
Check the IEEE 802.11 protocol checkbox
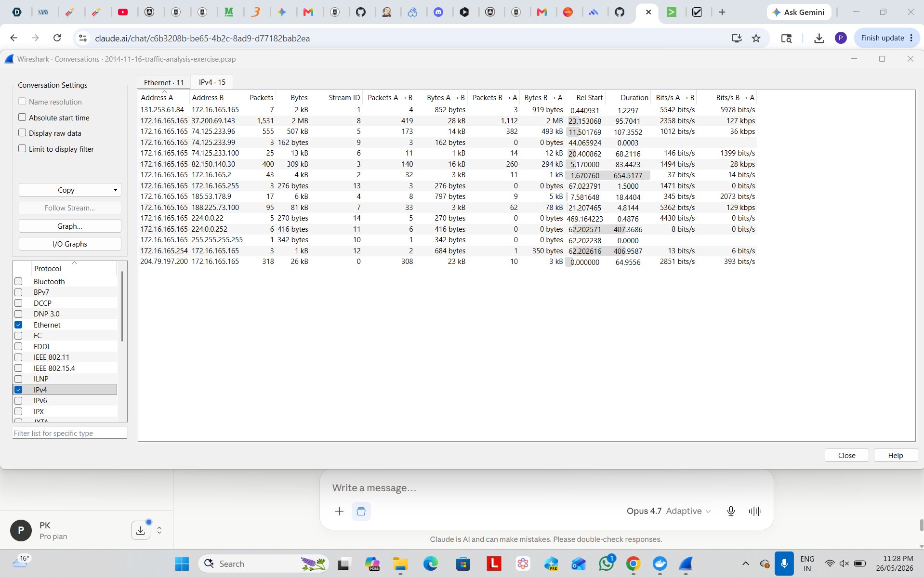(18, 357)
